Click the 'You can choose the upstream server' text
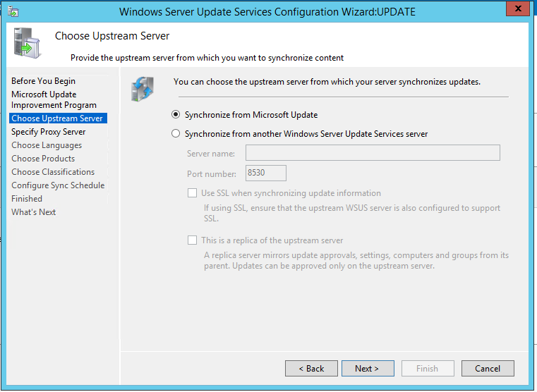 327,82
